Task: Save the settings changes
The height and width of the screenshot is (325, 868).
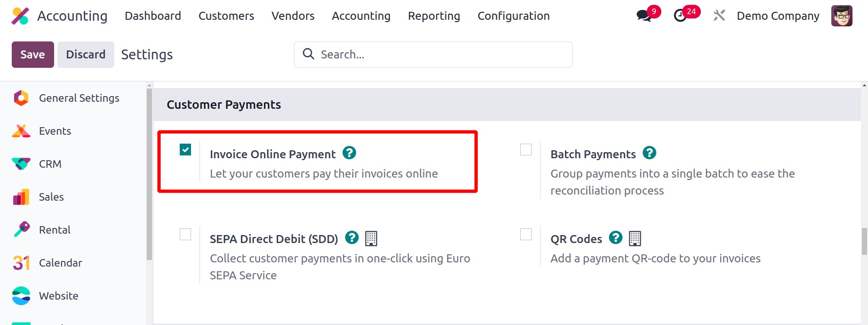Action: [32, 55]
